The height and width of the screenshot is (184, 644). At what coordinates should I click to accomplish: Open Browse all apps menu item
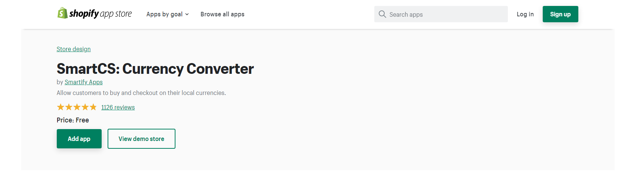tap(222, 14)
